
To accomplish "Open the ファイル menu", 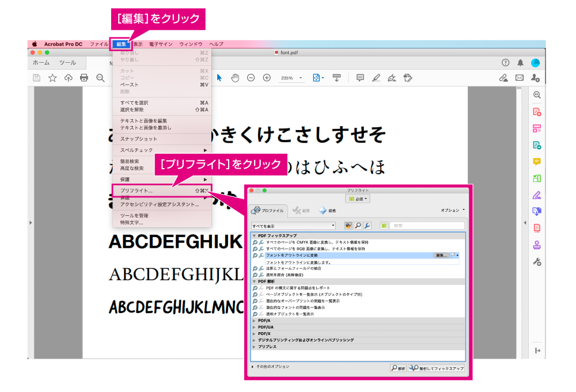I will click(99, 44).
